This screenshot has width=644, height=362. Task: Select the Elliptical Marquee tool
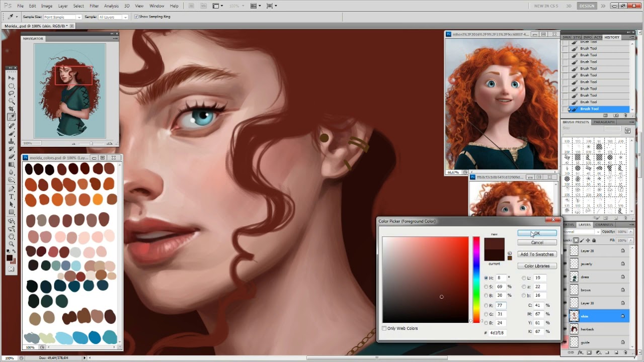[x=11, y=86]
